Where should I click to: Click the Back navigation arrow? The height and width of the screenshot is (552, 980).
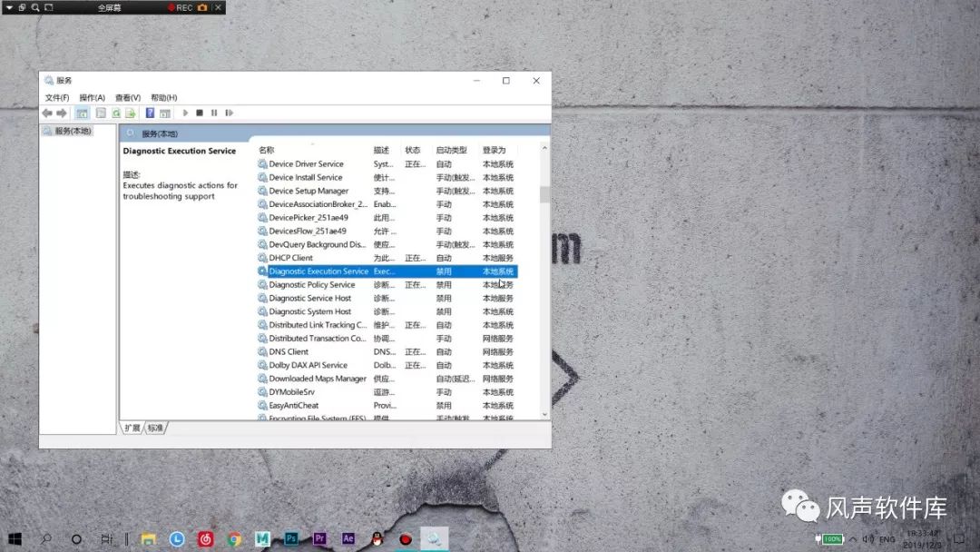click(47, 113)
